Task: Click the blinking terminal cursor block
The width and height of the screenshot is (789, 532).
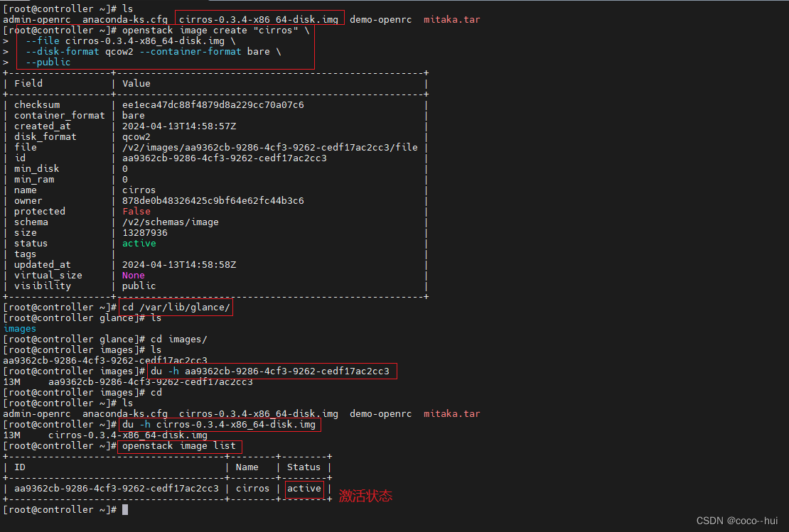Action: (127, 509)
